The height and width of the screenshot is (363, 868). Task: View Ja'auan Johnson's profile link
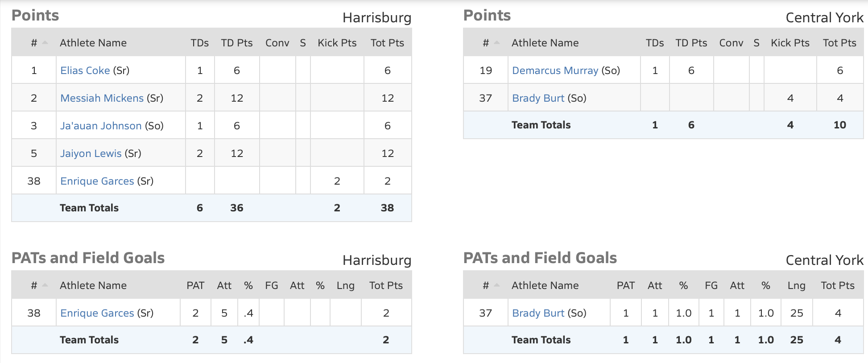tap(101, 126)
